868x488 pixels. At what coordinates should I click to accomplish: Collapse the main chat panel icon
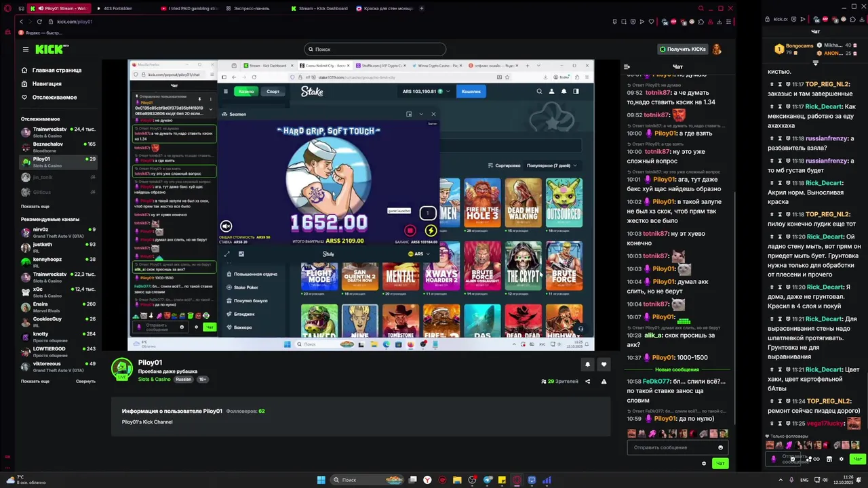click(627, 66)
